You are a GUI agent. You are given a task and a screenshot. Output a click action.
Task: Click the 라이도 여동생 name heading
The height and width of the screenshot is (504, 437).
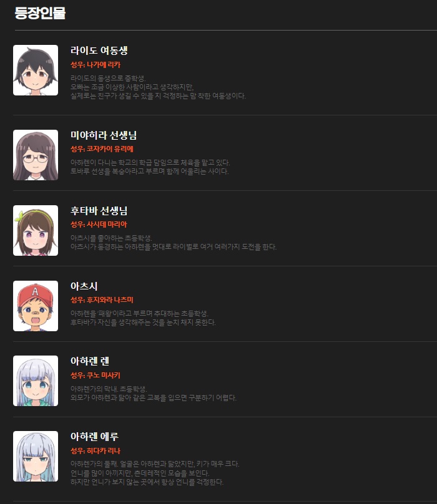point(99,51)
